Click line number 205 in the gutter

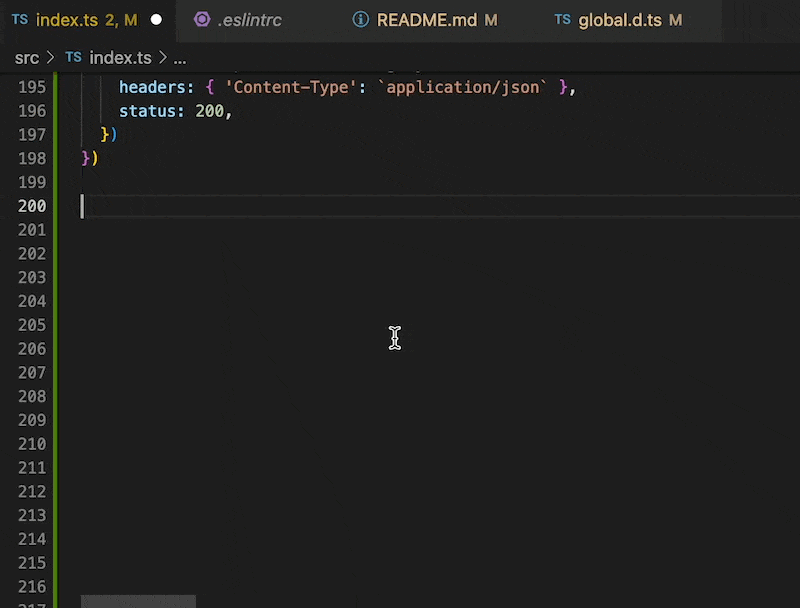(32, 325)
